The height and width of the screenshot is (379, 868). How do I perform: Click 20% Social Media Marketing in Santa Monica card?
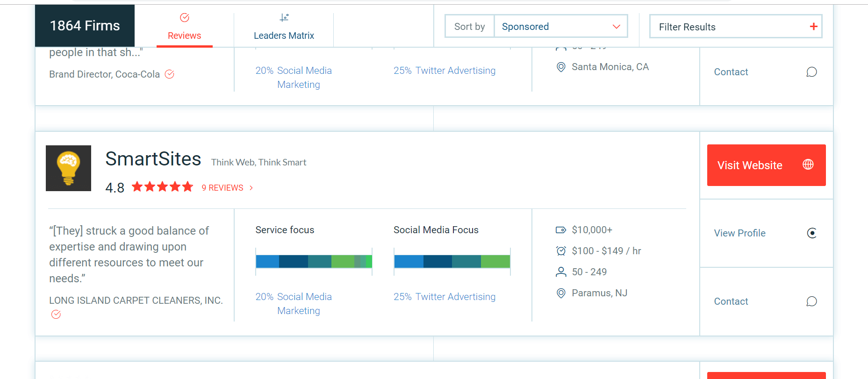(294, 78)
